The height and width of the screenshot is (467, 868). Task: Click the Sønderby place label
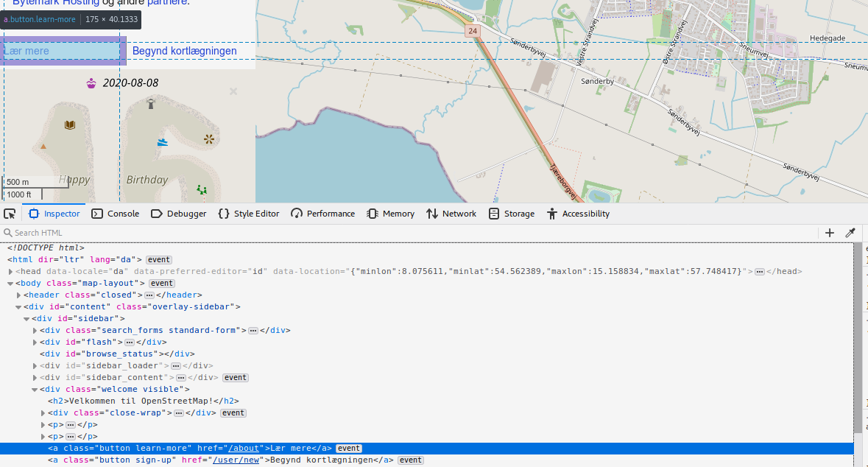click(597, 82)
